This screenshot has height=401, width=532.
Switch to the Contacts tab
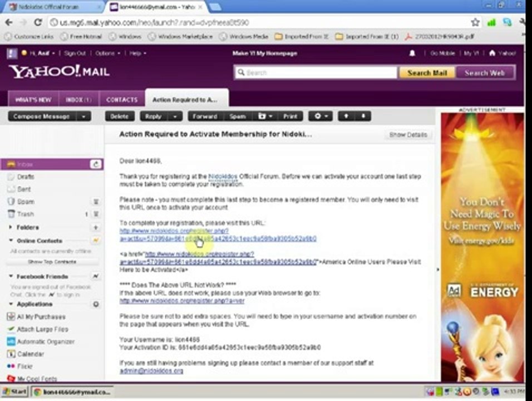(122, 100)
